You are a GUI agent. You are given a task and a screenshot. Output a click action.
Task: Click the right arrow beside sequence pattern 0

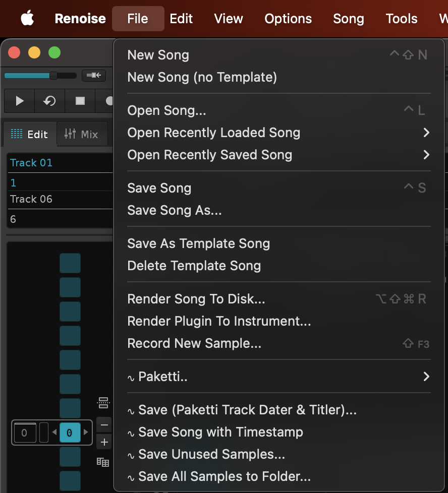[86, 433]
